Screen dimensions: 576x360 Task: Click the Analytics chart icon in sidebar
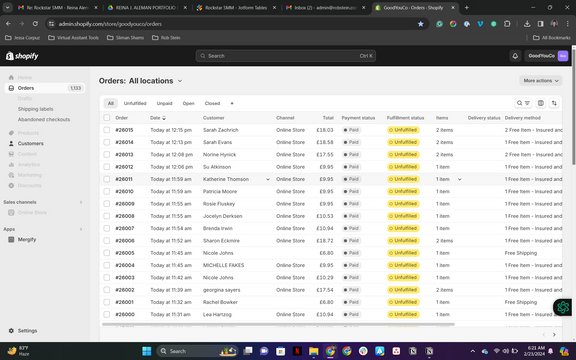click(11, 165)
